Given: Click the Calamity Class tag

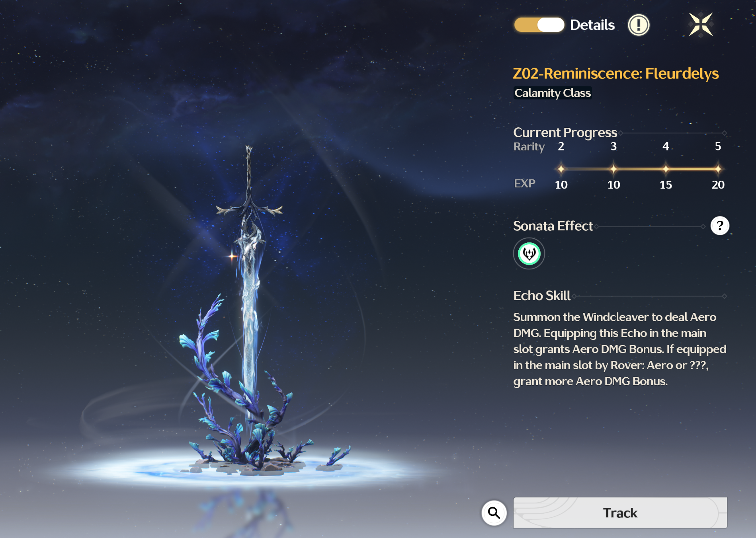Looking at the screenshot, I should click(x=553, y=93).
